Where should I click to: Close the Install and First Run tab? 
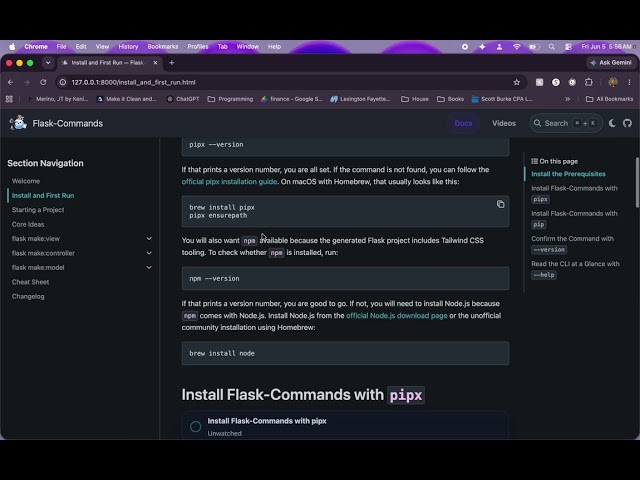point(155,63)
